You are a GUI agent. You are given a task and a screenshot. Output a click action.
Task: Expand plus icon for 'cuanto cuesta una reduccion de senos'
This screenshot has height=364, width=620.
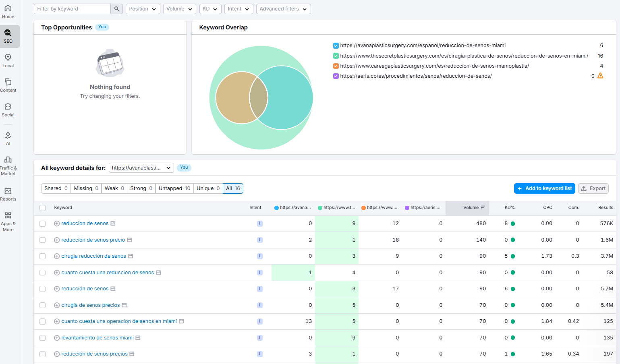(57, 273)
